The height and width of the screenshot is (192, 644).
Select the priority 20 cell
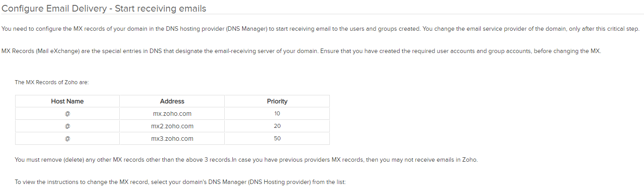[x=277, y=126]
